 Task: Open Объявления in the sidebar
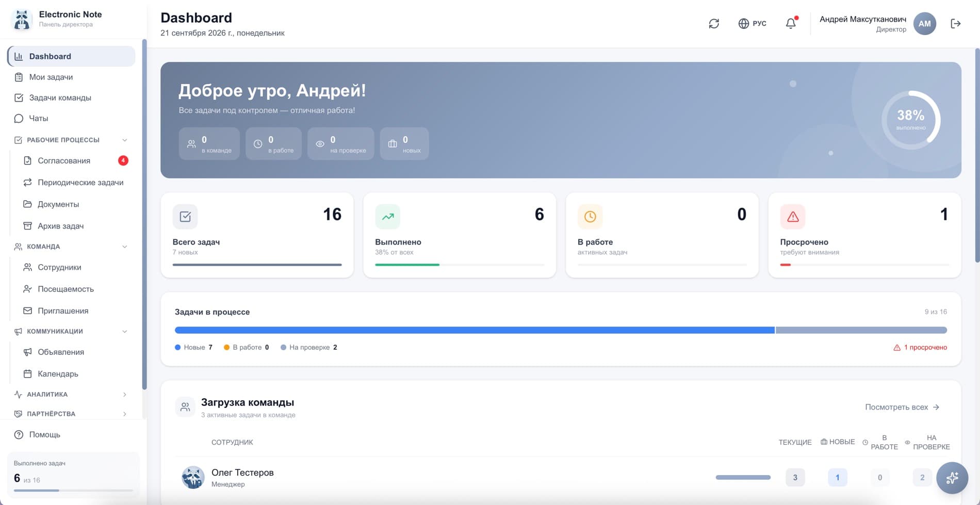(x=75, y=352)
